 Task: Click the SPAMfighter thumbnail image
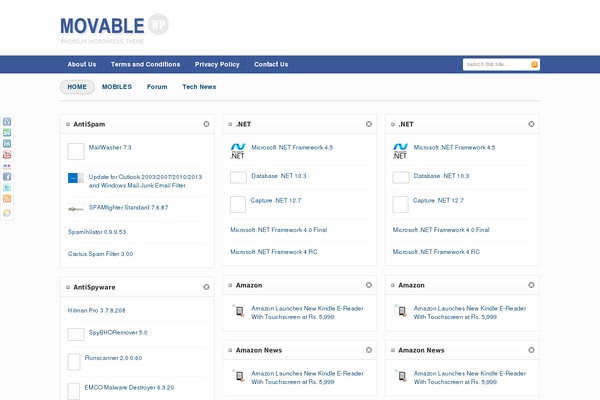[76, 209]
